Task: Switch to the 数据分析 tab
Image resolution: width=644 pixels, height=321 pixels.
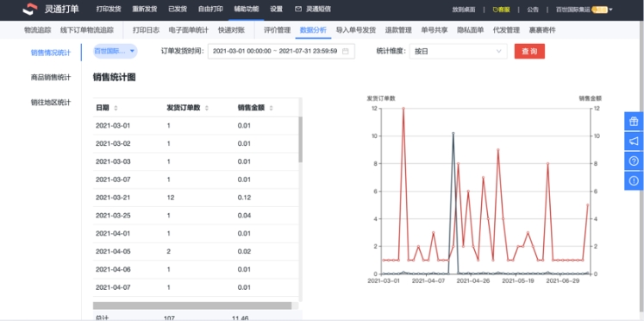Action: [x=313, y=30]
